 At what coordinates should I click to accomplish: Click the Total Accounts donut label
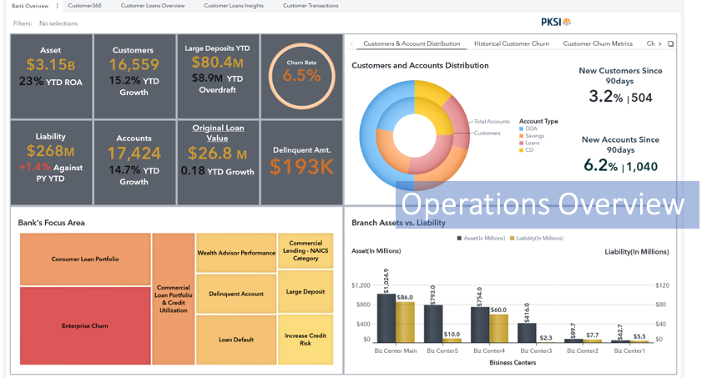[x=492, y=121]
